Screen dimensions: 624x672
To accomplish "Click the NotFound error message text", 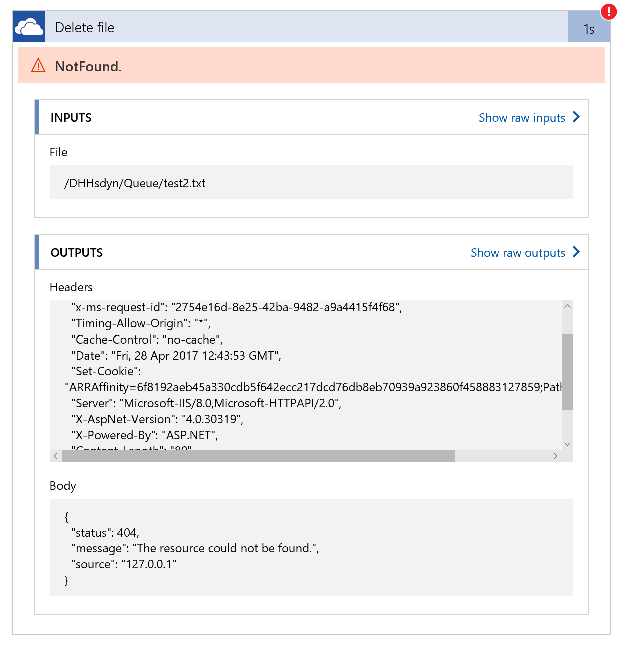I will pos(88,66).
